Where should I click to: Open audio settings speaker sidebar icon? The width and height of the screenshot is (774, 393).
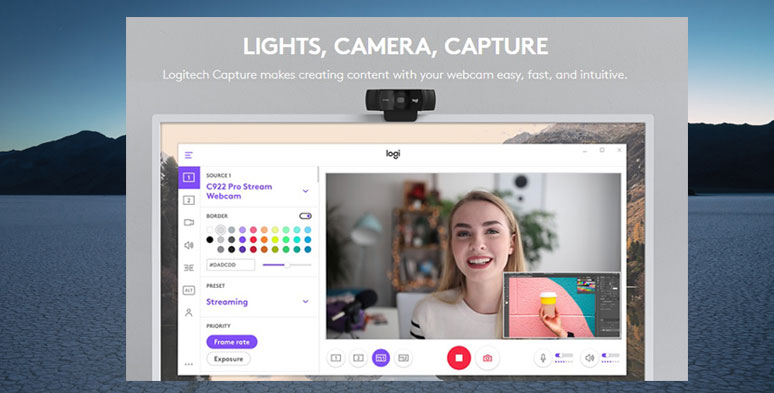point(189,245)
